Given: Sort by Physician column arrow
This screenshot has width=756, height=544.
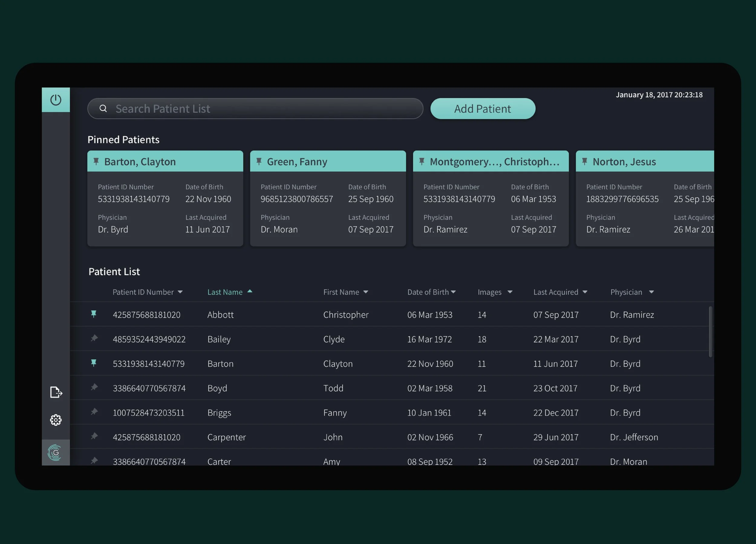Looking at the screenshot, I should [651, 292].
